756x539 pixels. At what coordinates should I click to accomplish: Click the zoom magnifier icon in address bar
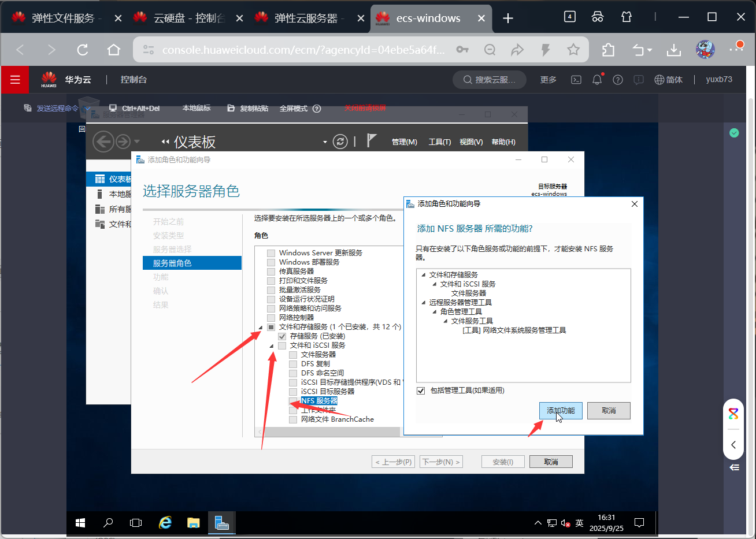tap(490, 50)
